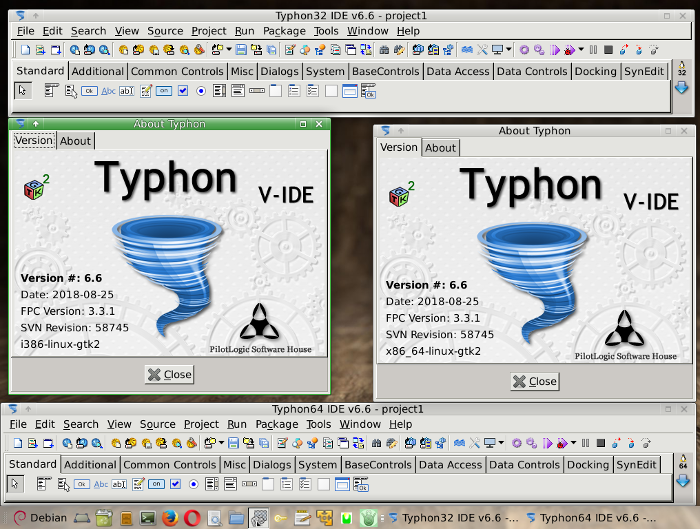Select TToggleBox component in Typhon64 palette
Image resolution: width=700 pixels, height=529 pixels.
tap(156, 484)
